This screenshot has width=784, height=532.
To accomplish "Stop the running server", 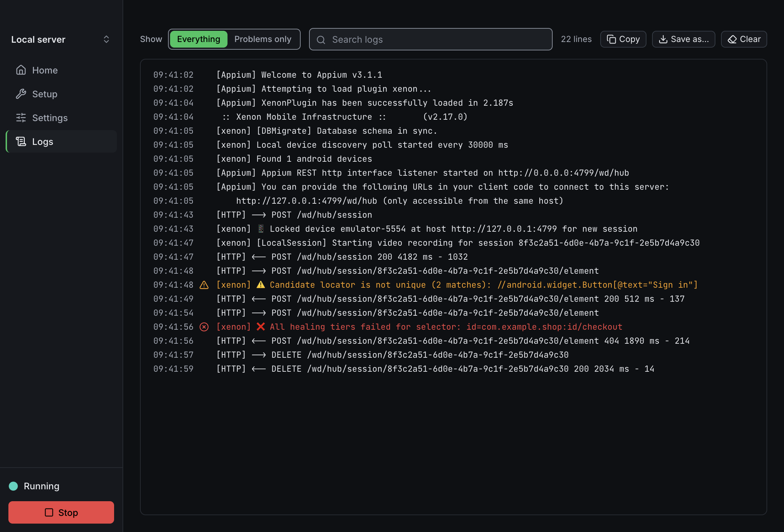I will point(61,512).
